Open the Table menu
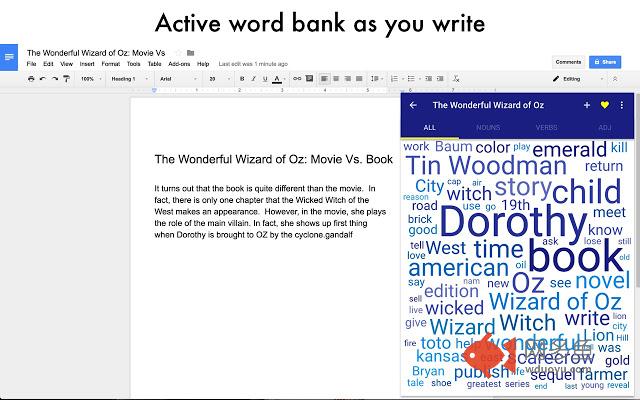 coord(154,64)
